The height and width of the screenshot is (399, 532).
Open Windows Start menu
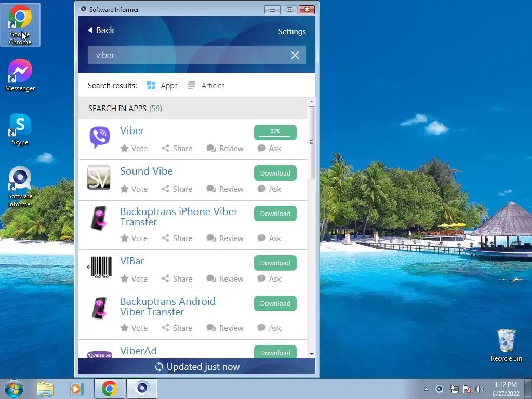[14, 389]
